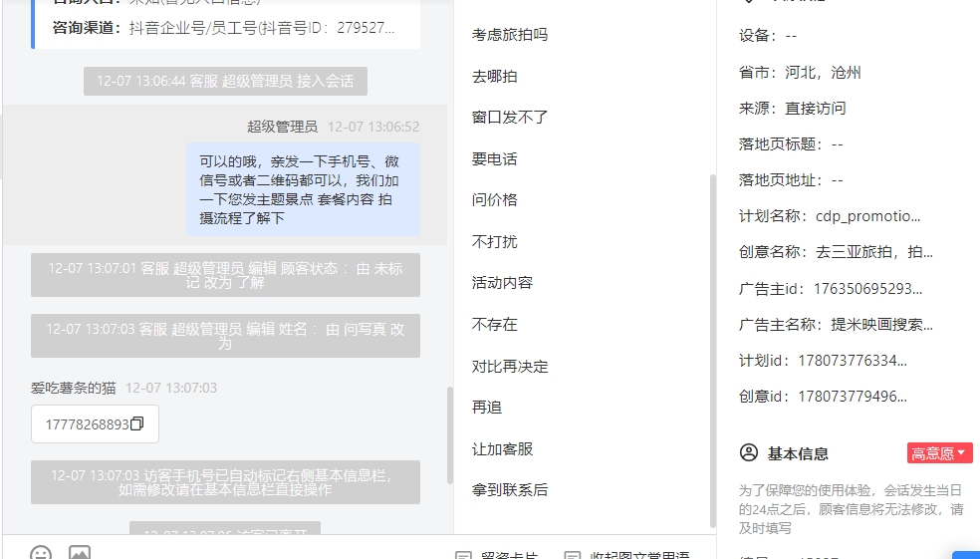Viewport: 980px width, 559px height.
Task: Click the 留资卡片 button
Action: tap(498, 555)
